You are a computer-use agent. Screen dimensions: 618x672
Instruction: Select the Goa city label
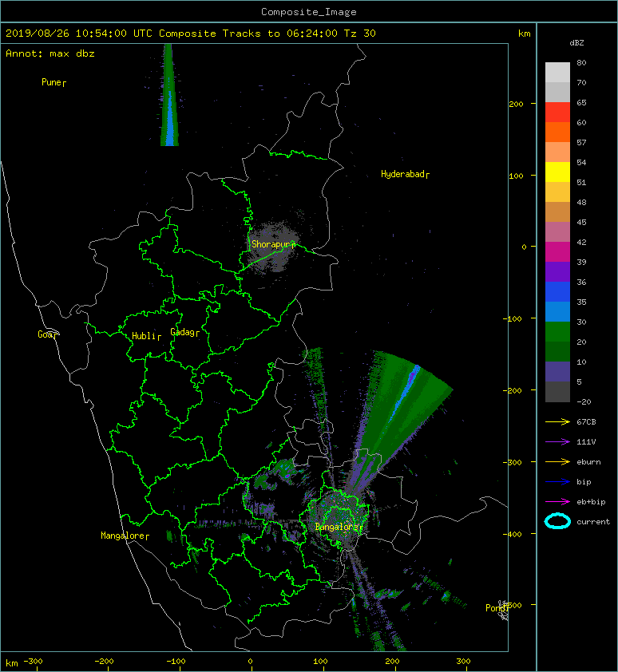pos(47,334)
